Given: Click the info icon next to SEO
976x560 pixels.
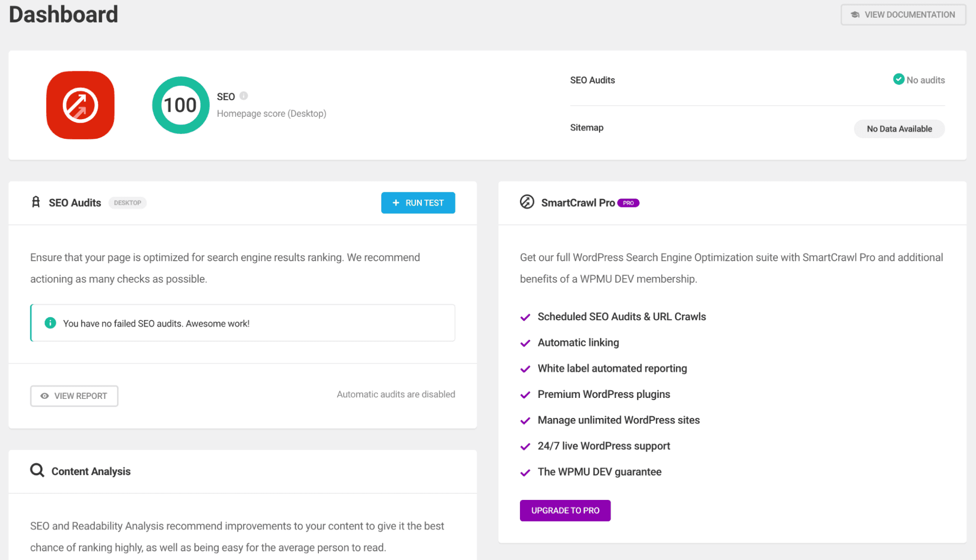Looking at the screenshot, I should click(244, 96).
